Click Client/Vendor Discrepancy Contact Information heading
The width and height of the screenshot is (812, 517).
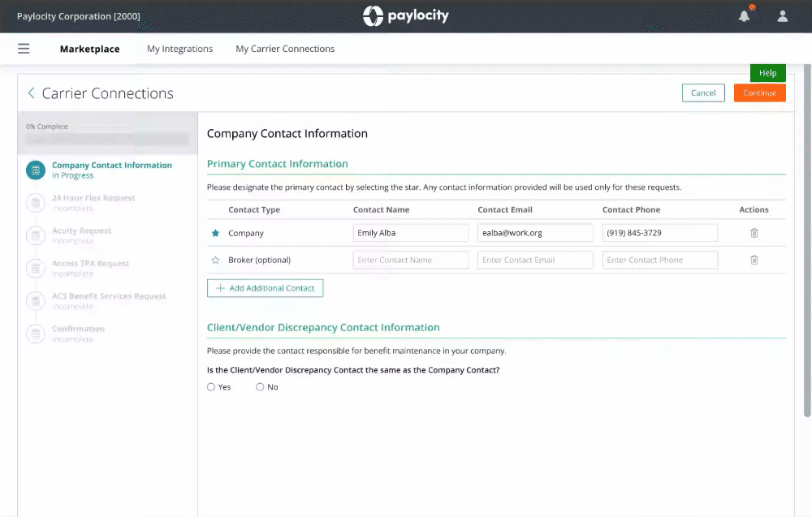(x=323, y=328)
